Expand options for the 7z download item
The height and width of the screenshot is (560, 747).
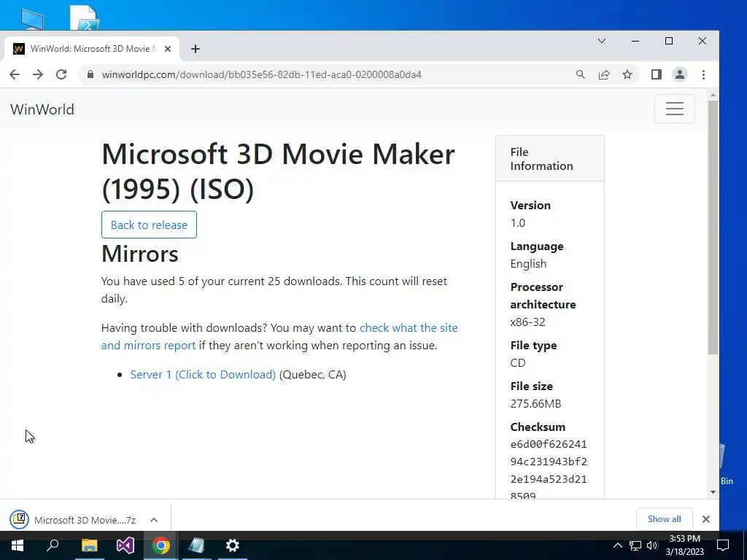[x=154, y=520]
